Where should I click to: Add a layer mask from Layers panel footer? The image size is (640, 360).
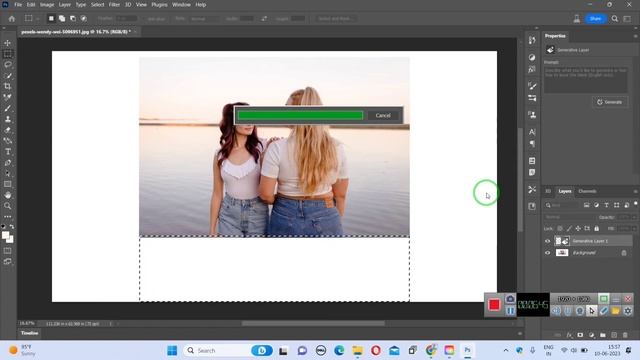[x=580, y=335]
